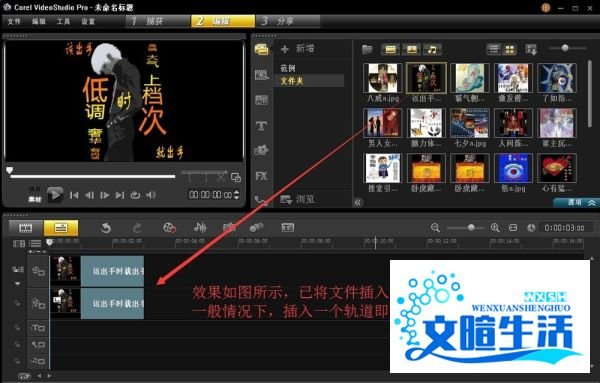Zoom out the timeline

(435, 228)
